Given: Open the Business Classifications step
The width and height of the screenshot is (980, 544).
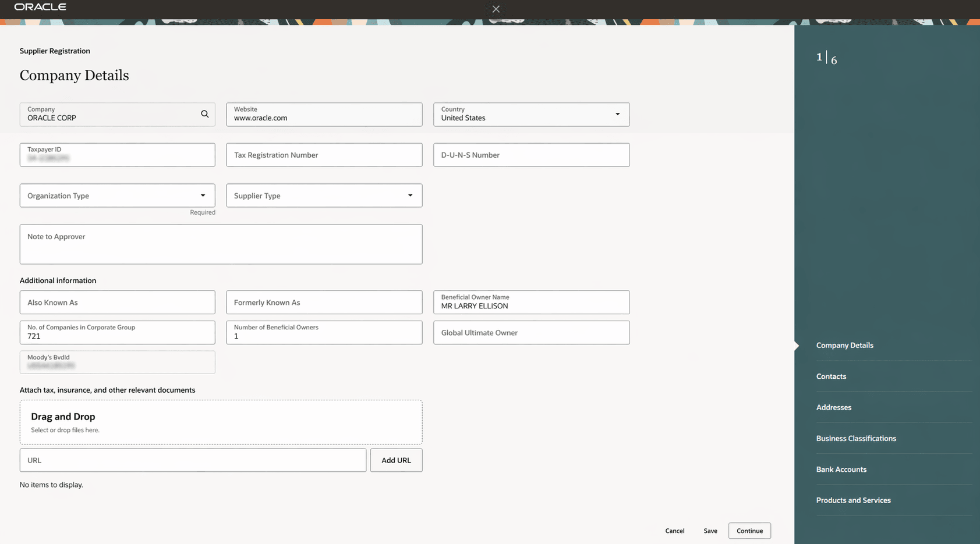Looking at the screenshot, I should point(856,438).
